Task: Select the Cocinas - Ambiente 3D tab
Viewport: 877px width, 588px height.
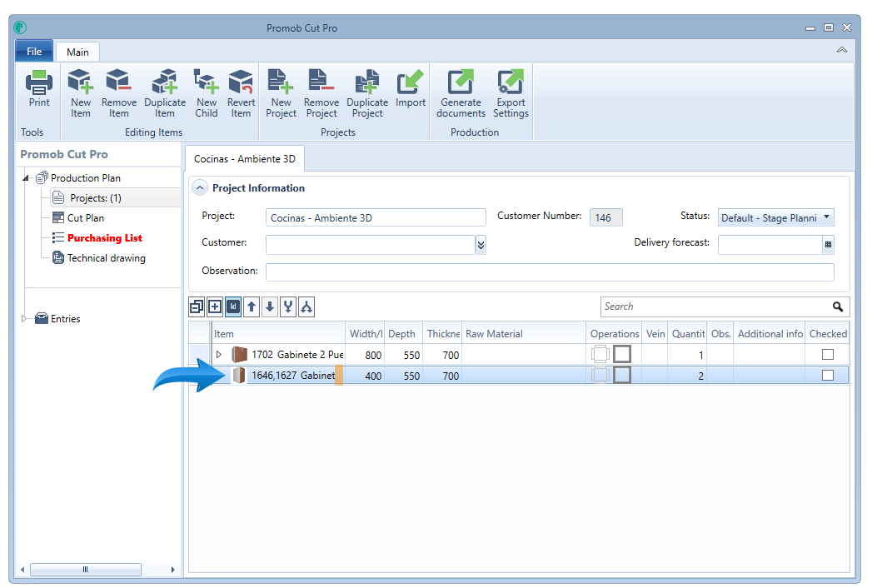Action: (x=244, y=159)
